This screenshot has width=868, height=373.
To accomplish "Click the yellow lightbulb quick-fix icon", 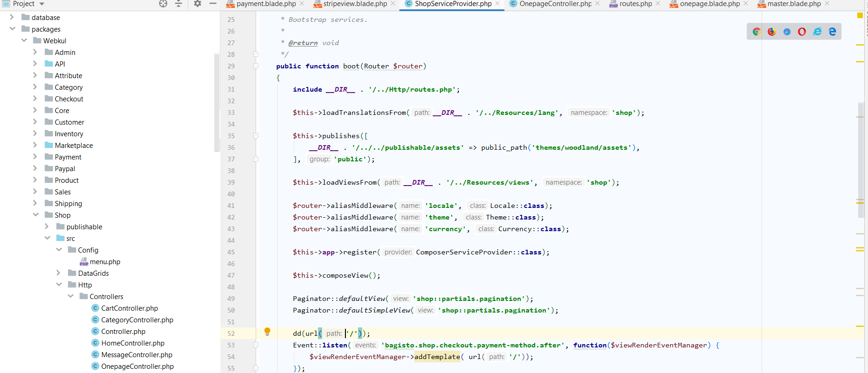I will 267,332.
